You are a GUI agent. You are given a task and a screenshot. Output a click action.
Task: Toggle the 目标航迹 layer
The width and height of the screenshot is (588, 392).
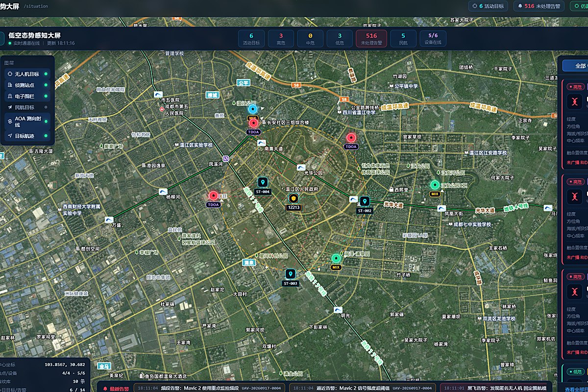27,136
